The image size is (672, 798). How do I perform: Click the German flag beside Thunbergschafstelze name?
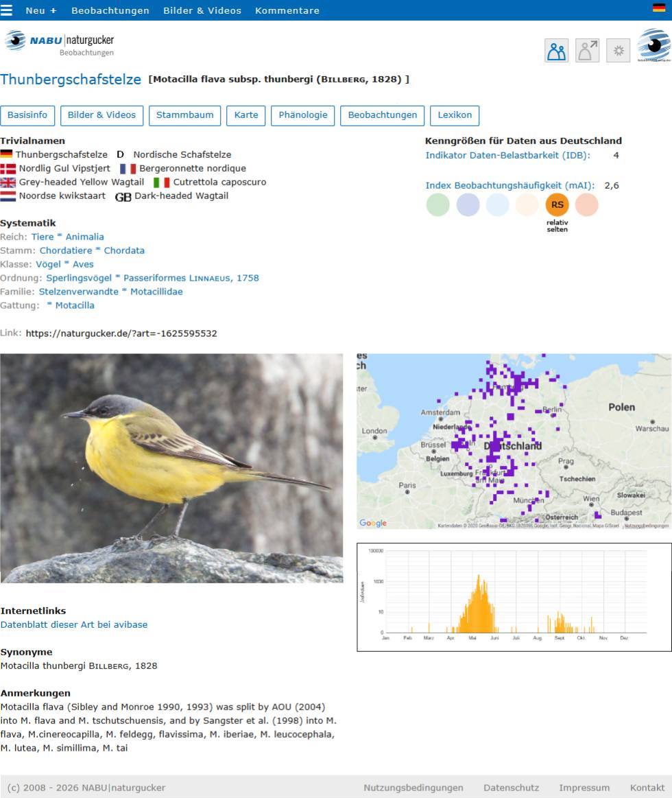coord(6,154)
